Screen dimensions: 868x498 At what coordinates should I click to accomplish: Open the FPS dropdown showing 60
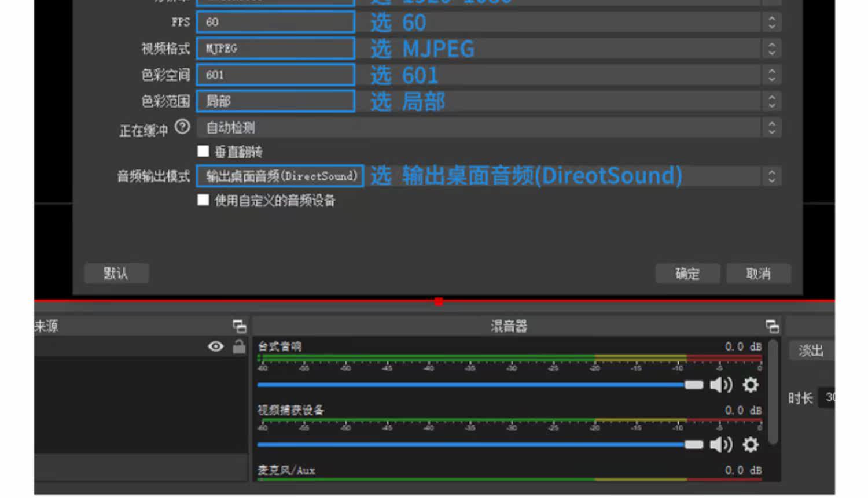489,22
